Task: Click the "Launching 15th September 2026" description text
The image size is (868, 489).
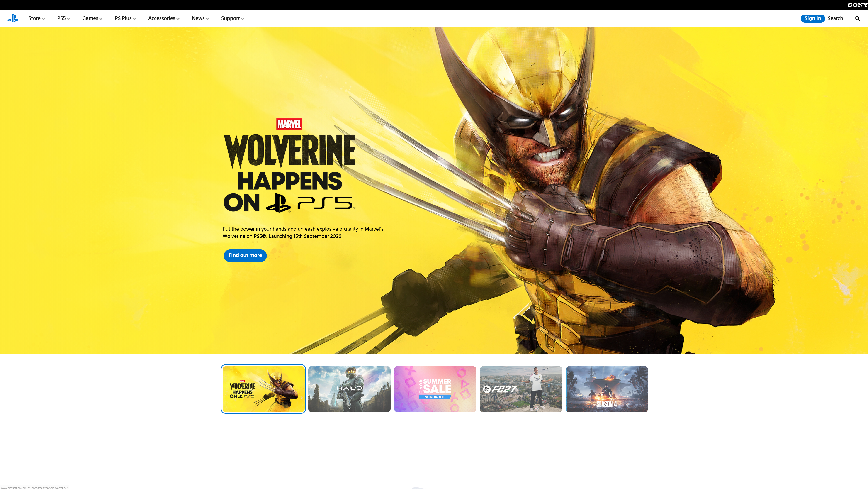Action: click(305, 236)
